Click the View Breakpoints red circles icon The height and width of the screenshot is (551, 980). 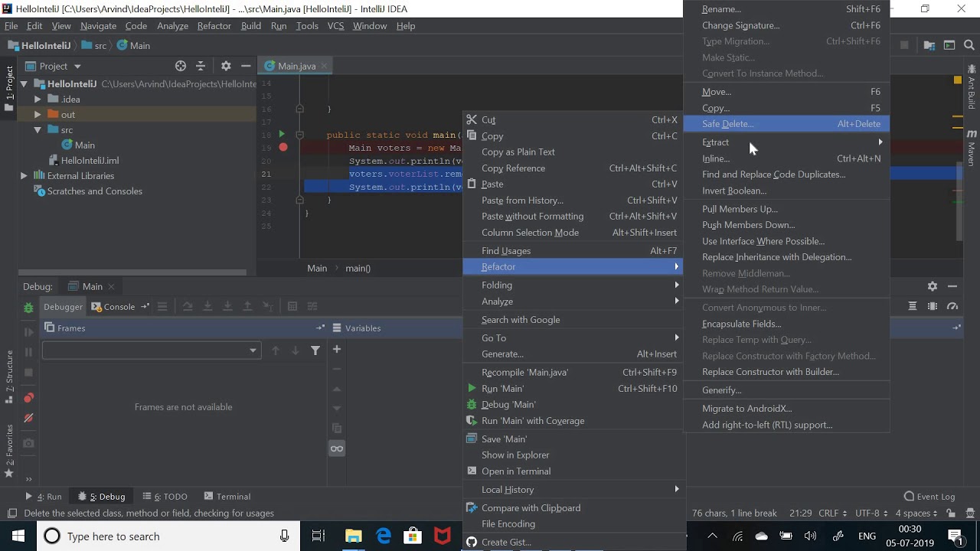[28, 398]
